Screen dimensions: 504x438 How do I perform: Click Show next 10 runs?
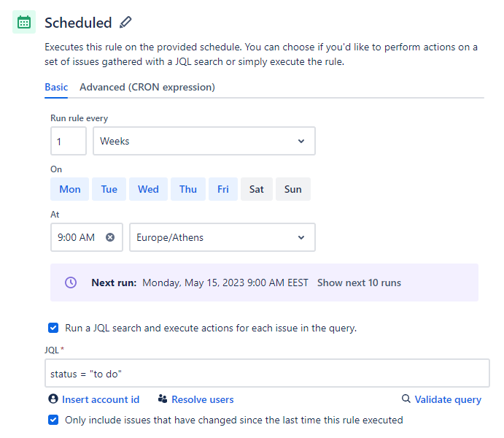point(359,283)
